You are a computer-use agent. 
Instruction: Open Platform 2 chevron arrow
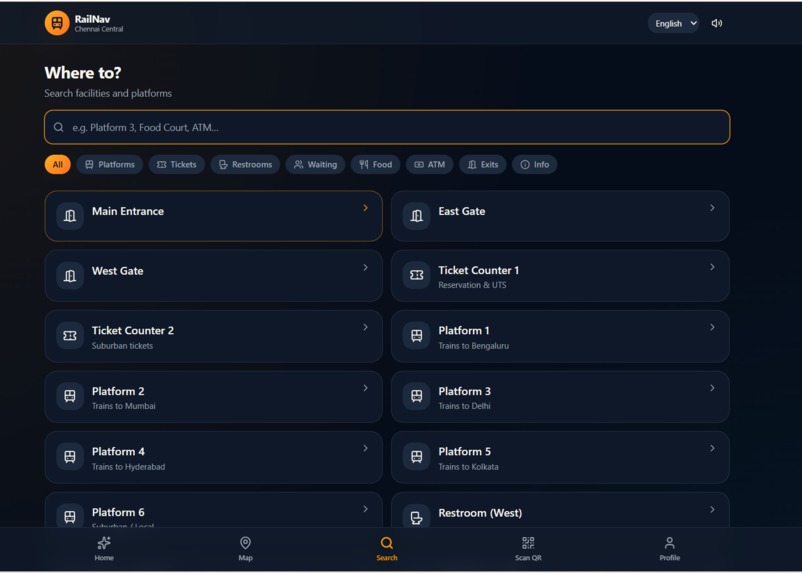click(365, 388)
